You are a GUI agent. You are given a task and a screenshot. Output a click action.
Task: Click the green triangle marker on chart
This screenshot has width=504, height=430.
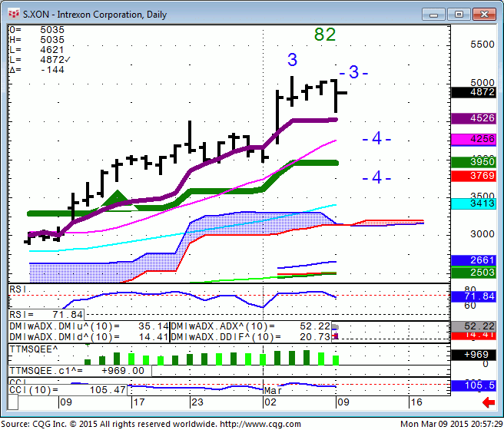(118, 198)
